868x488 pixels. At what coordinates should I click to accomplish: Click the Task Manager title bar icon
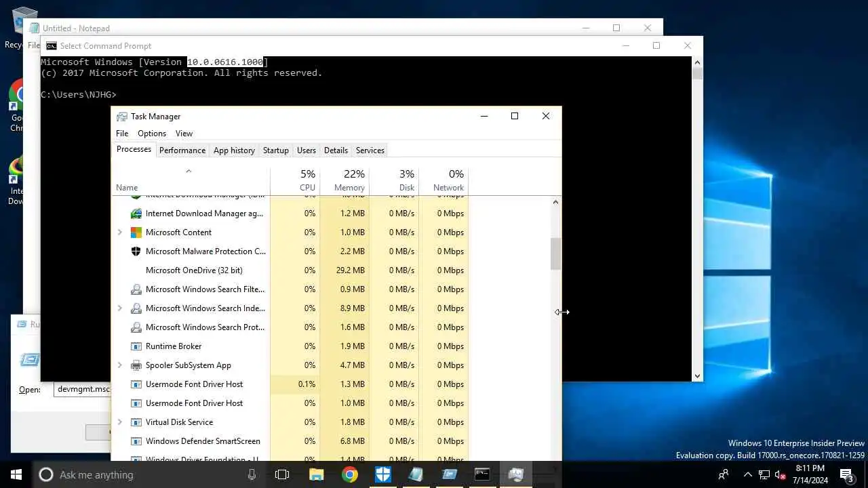(122, 117)
